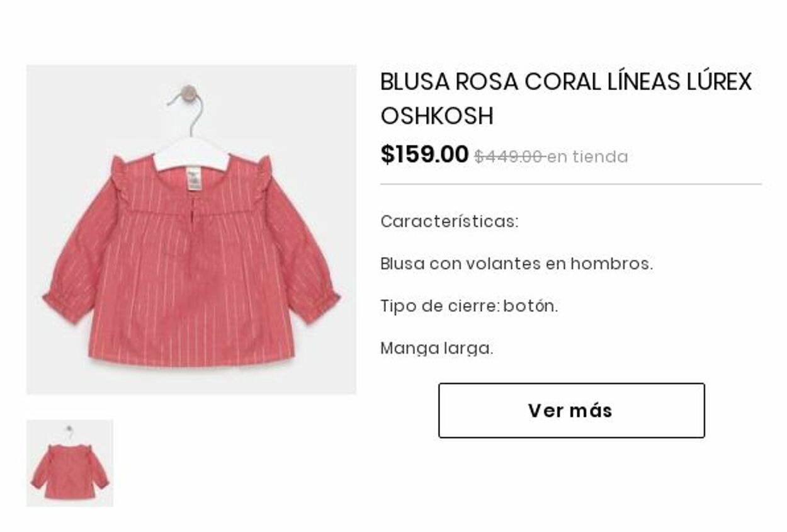Select 'Blusa con volantes en hombros' text
787x532 pixels.
click(517, 264)
